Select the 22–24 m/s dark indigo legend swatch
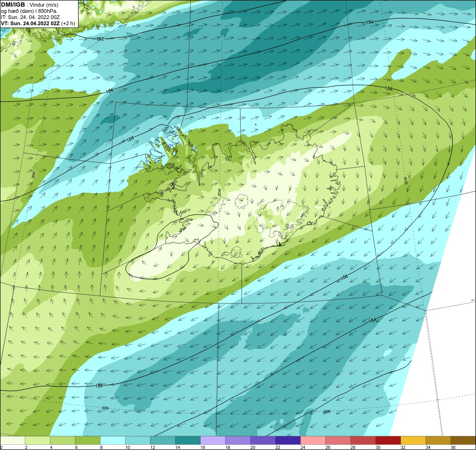The width and height of the screenshot is (476, 450). point(288,440)
